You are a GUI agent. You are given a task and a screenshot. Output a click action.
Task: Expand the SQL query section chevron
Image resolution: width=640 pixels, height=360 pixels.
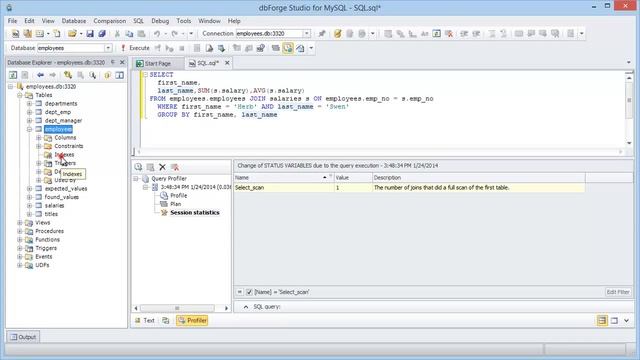point(246,307)
